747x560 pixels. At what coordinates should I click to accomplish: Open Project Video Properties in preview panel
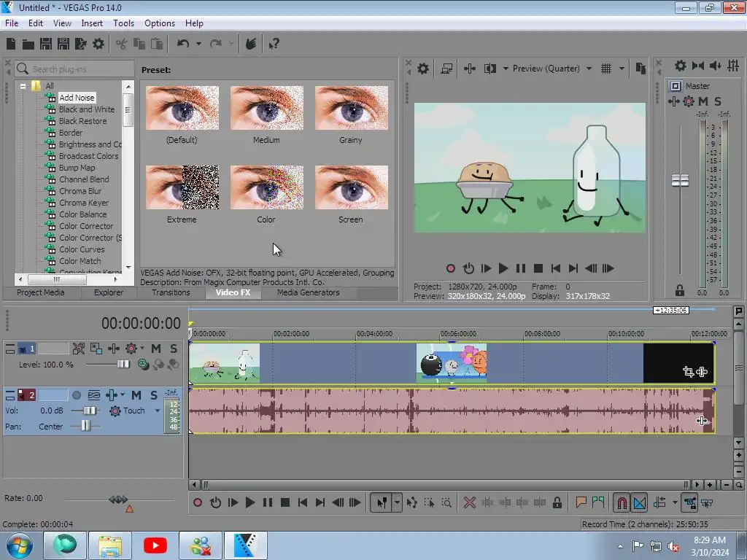coord(423,69)
